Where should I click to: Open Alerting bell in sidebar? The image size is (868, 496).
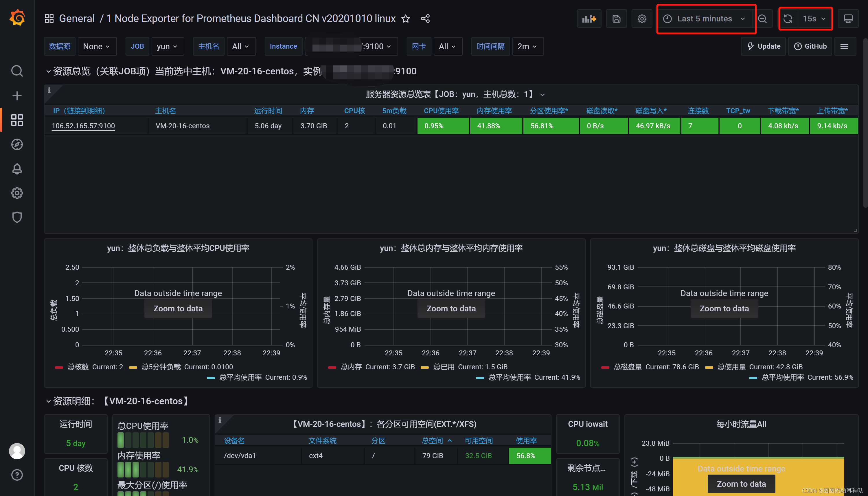(x=17, y=169)
